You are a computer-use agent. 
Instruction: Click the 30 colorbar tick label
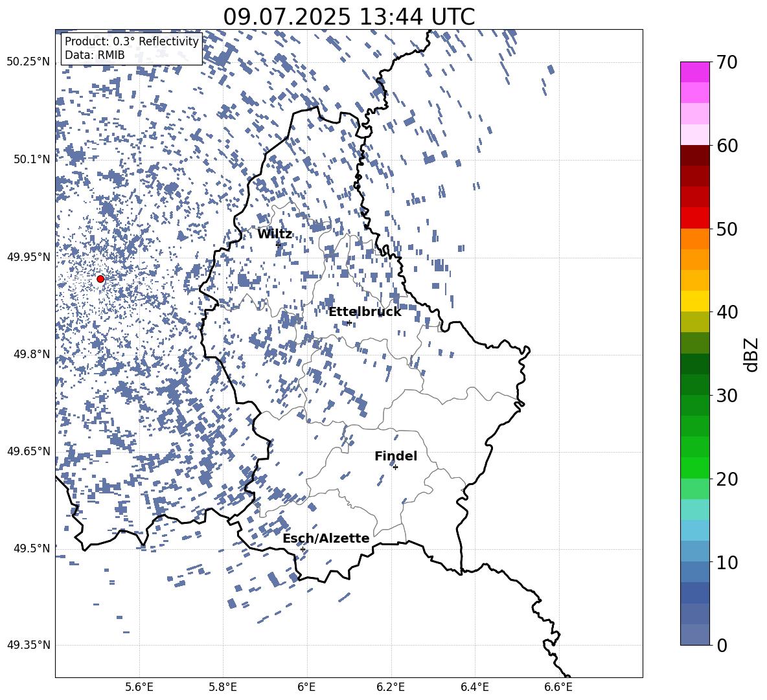(727, 395)
